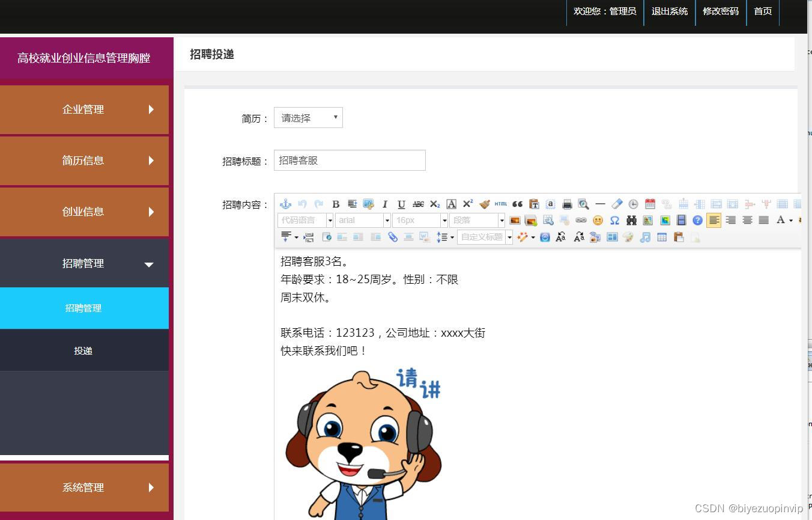Click the 招聘标题 input field
Screen dimensions: 812x520
click(x=350, y=160)
